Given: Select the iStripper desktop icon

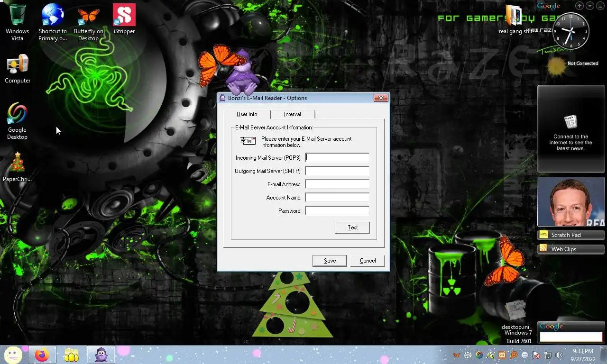Looking at the screenshot, I should [x=124, y=19].
